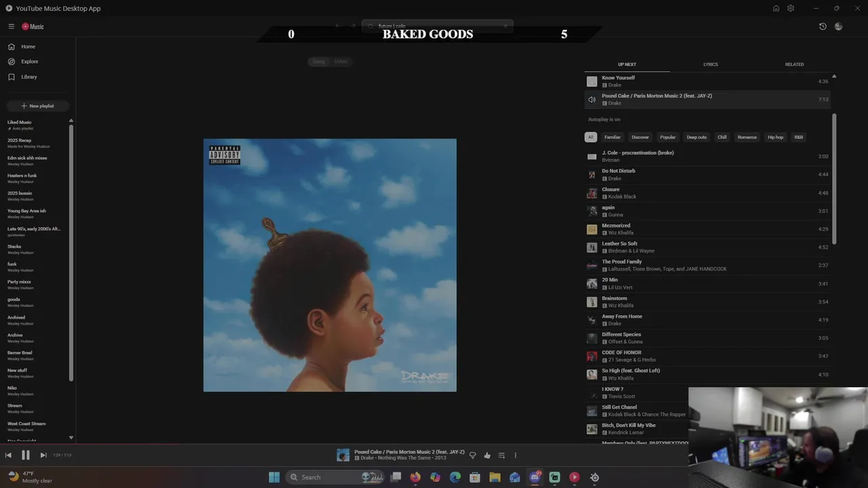Image resolution: width=868 pixels, height=488 pixels.
Task: Open the Windows Start menu
Action: pyautogui.click(x=274, y=477)
